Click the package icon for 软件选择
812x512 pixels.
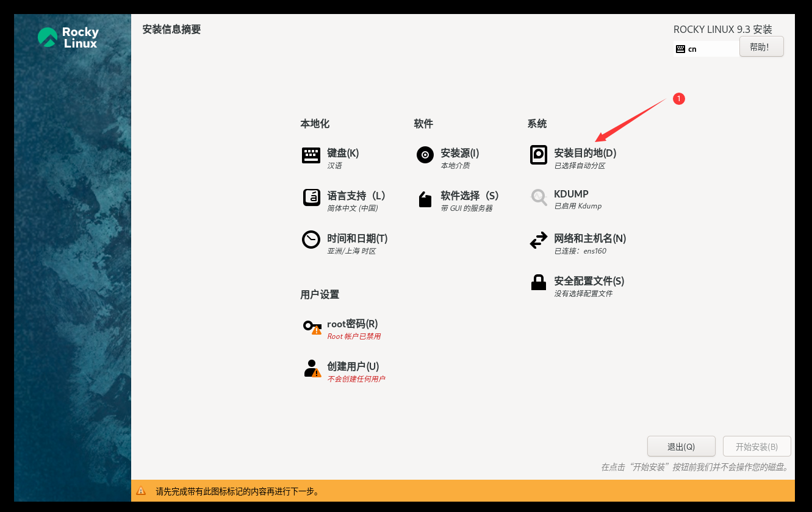pos(425,199)
